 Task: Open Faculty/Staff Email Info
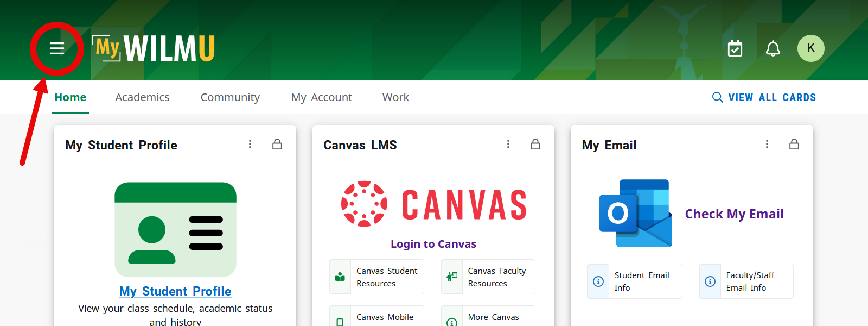tap(746, 281)
